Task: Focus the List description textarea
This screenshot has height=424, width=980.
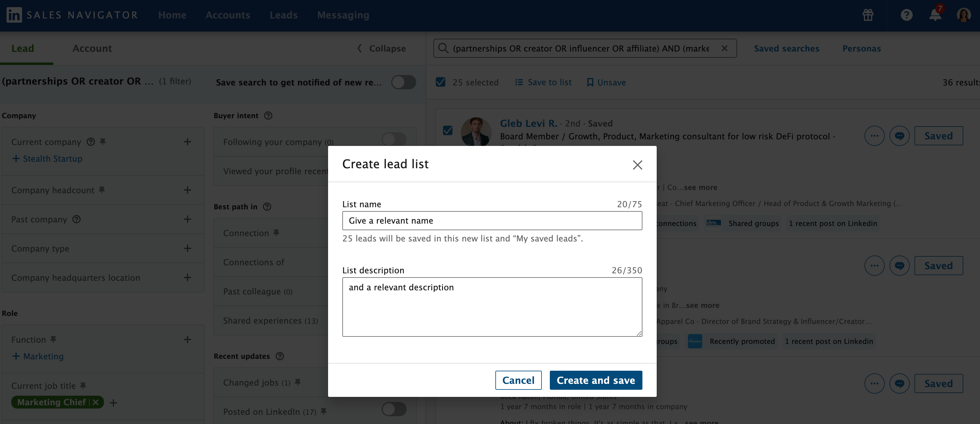Action: click(492, 307)
